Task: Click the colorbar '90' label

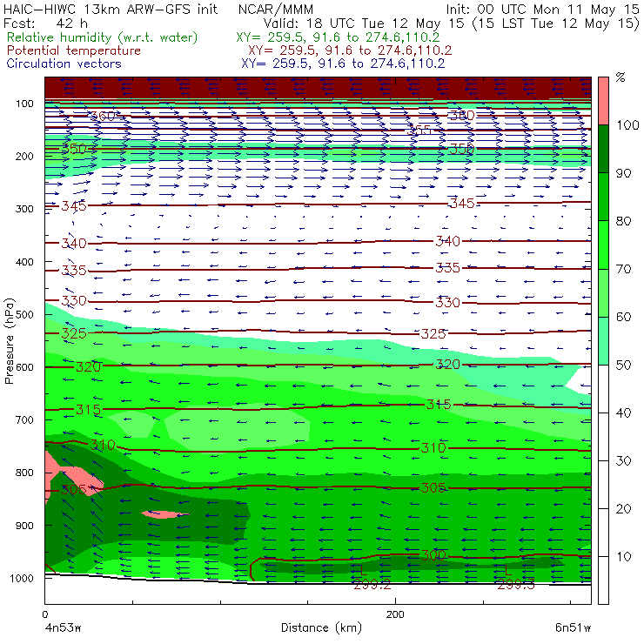Action: click(x=623, y=173)
